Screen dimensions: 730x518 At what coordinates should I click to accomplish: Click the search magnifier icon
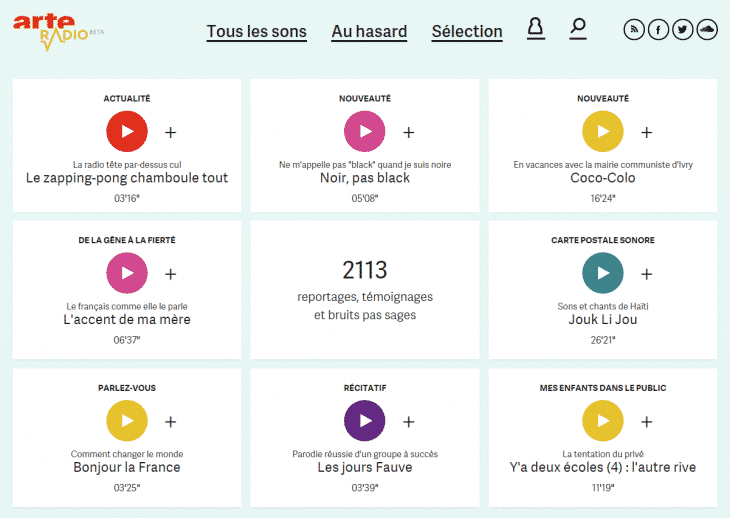tap(578, 29)
